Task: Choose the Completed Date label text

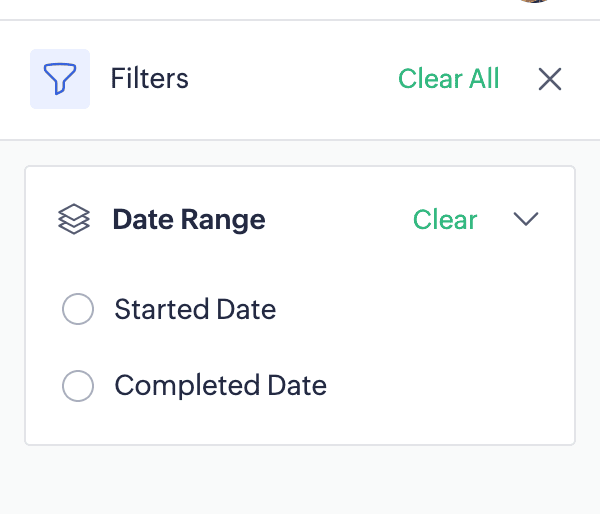Action: (x=220, y=385)
